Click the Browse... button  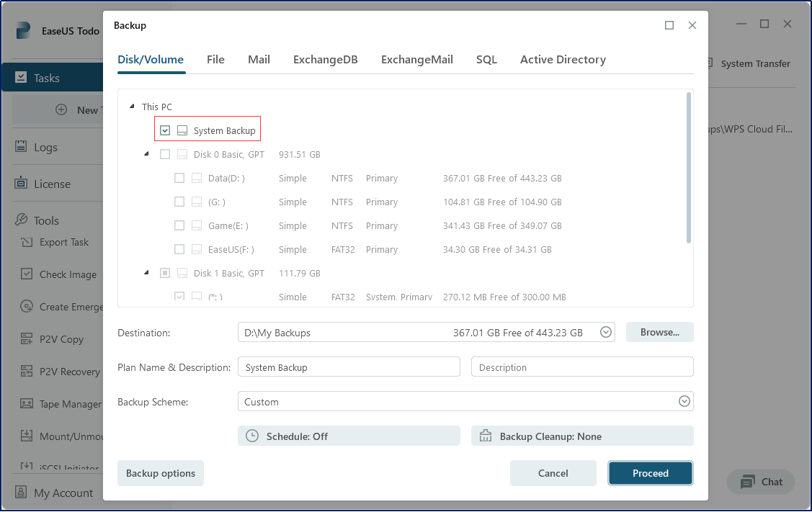coord(659,332)
